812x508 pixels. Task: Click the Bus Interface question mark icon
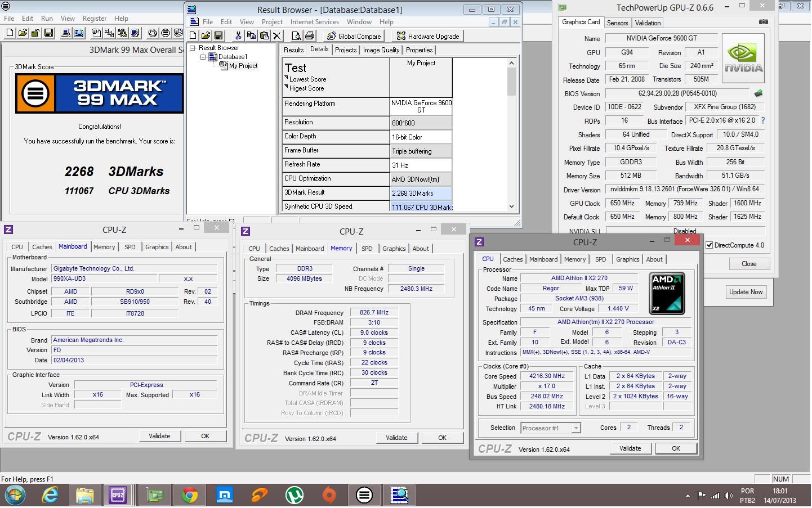point(763,120)
